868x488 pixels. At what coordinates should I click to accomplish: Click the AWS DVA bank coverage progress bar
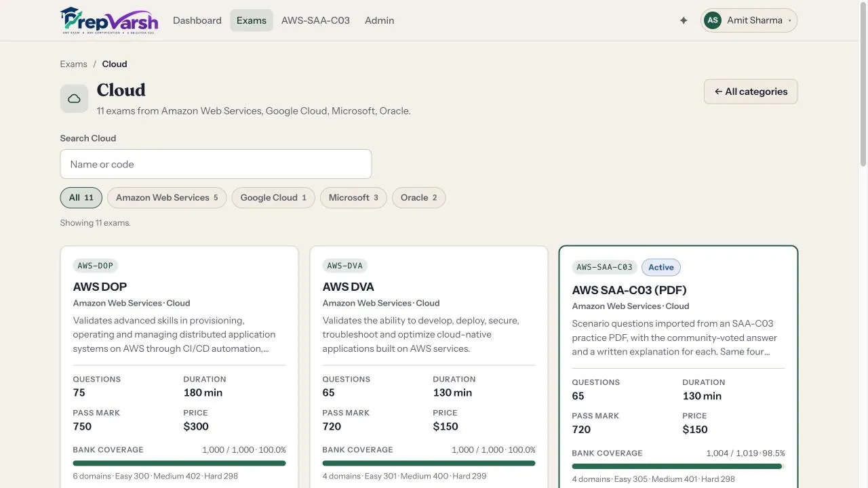[429, 464]
